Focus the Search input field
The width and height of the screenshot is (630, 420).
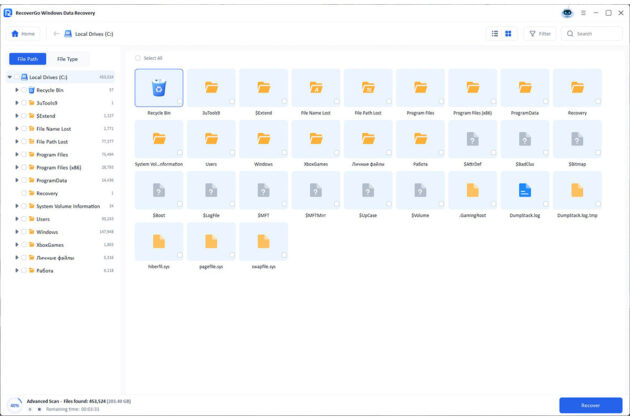pyautogui.click(x=592, y=34)
